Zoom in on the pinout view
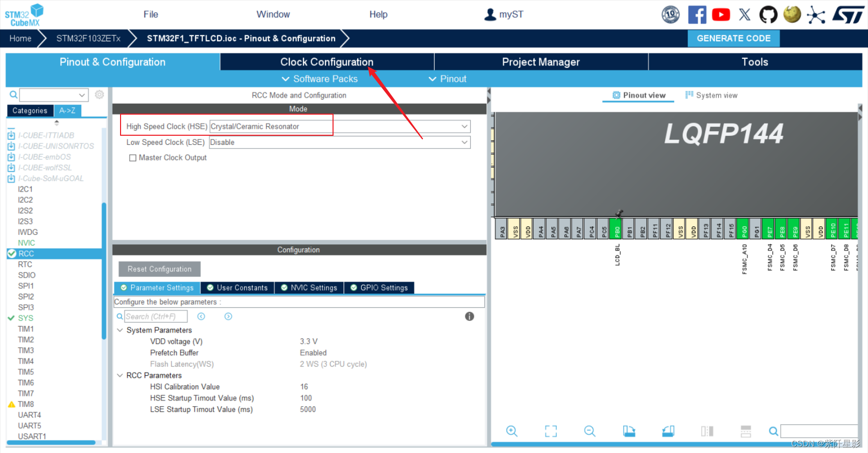 click(x=512, y=431)
